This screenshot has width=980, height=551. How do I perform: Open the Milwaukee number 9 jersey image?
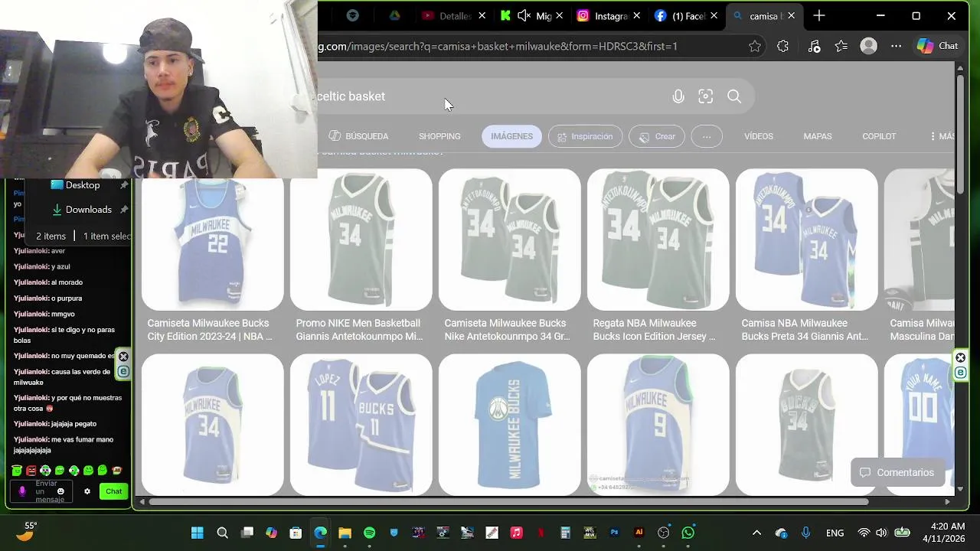[658, 424]
